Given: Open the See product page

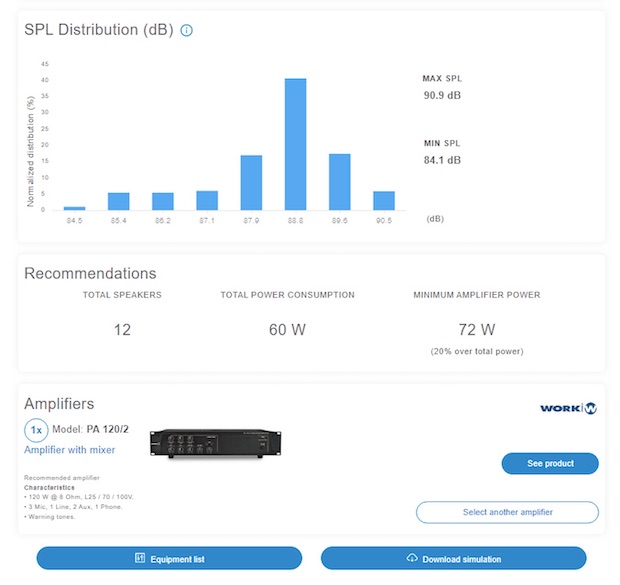Looking at the screenshot, I should pos(549,463).
